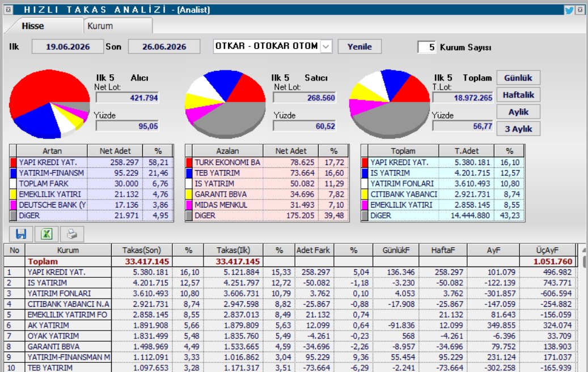Select IS YATIRIM row in Azalan table
This screenshot has height=372, width=588.
(x=267, y=184)
